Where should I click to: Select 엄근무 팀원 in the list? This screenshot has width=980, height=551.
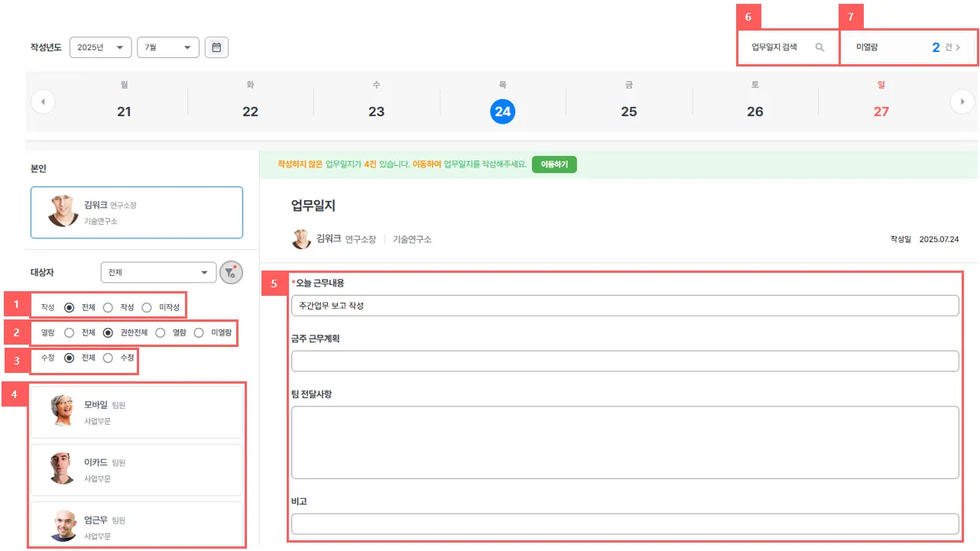(x=137, y=523)
